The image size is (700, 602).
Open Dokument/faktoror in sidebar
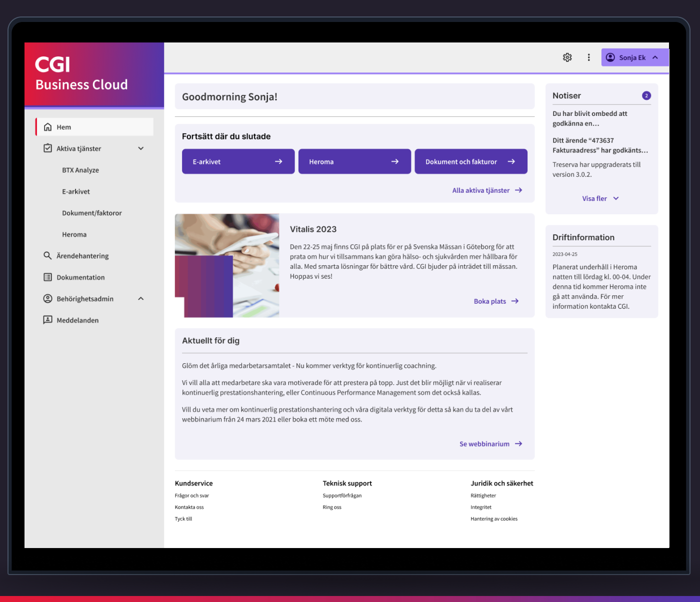point(92,213)
